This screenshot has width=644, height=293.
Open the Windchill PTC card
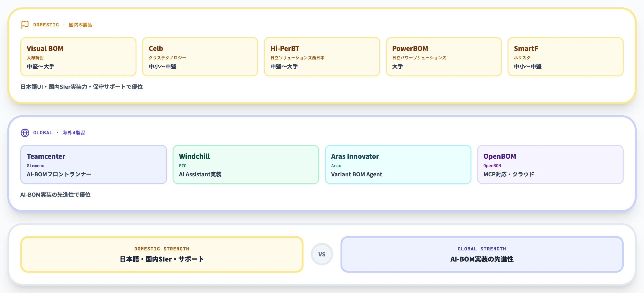pos(246,164)
